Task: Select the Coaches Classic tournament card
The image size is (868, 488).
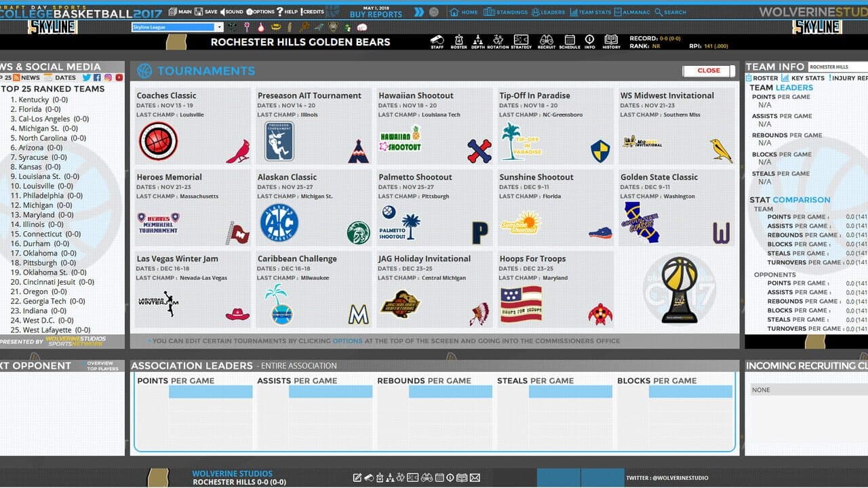Action: click(192, 126)
